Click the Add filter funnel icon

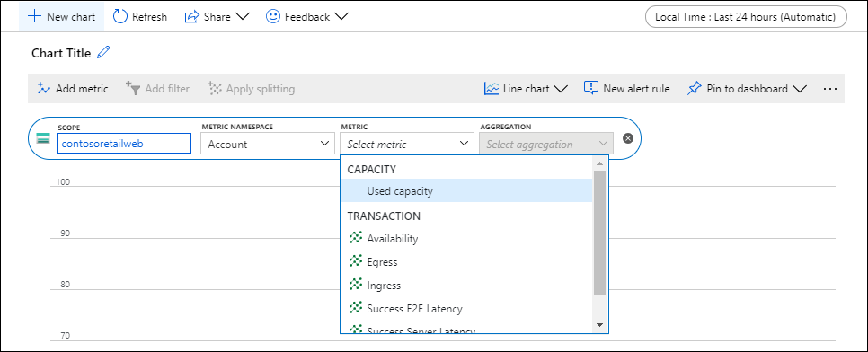tap(133, 88)
